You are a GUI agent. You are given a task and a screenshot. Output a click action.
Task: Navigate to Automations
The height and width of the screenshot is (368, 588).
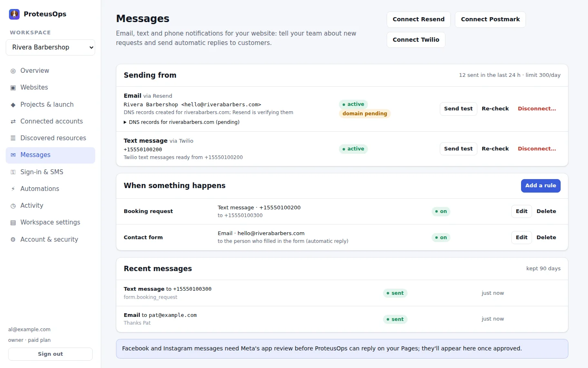51,189
